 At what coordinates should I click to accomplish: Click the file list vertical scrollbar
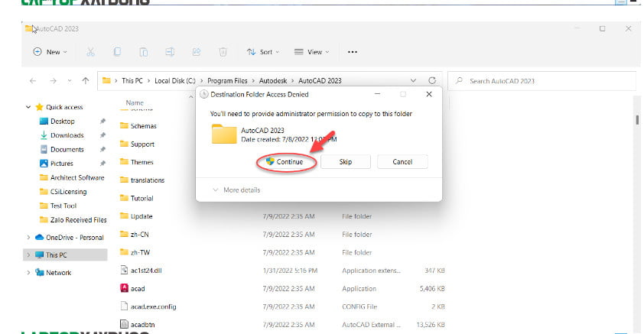[x=637, y=120]
